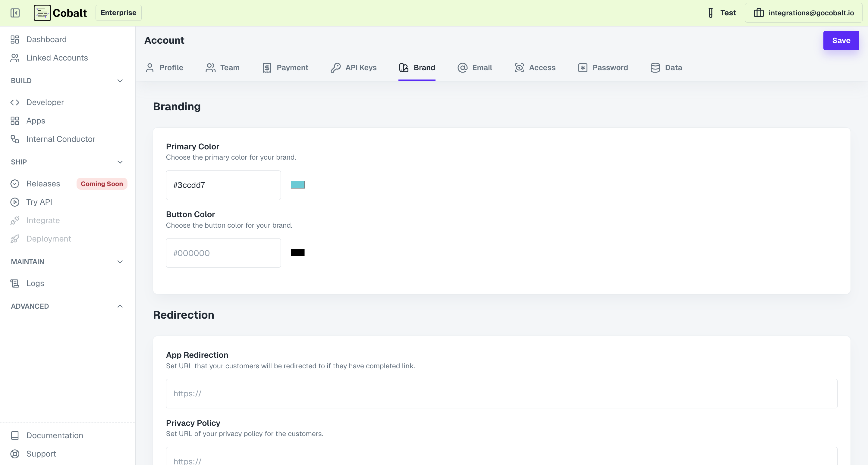The height and width of the screenshot is (465, 868).
Task: Open the Access tab
Action: (x=535, y=68)
